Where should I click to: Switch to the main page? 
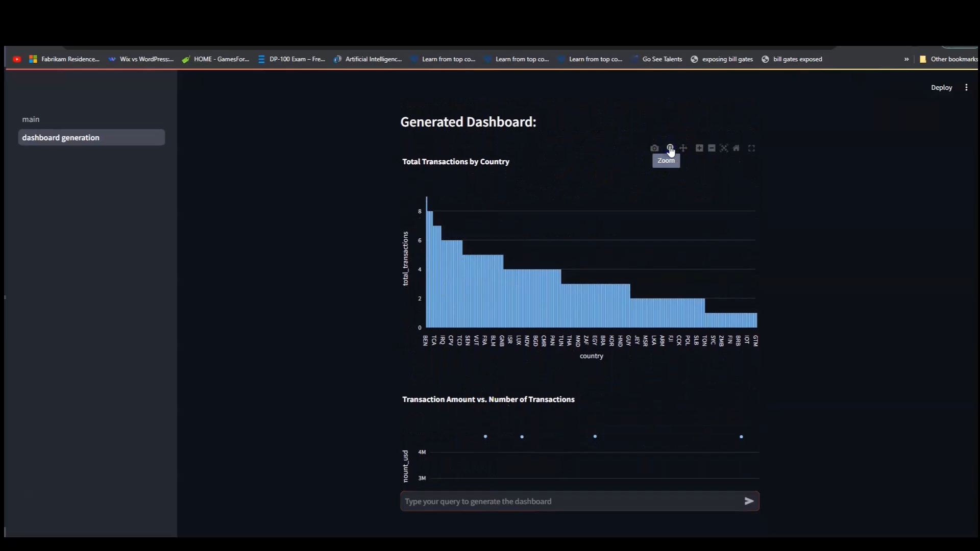31,119
